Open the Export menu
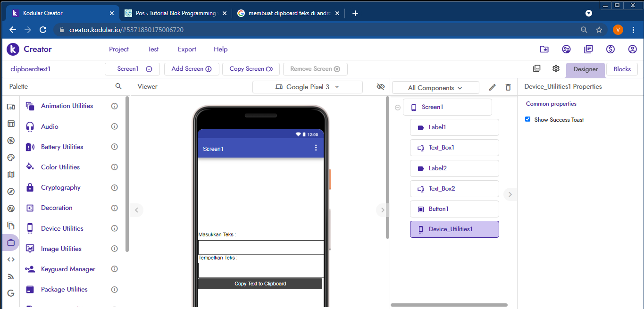Viewport: 644px width, 309px height. pyautogui.click(x=187, y=49)
